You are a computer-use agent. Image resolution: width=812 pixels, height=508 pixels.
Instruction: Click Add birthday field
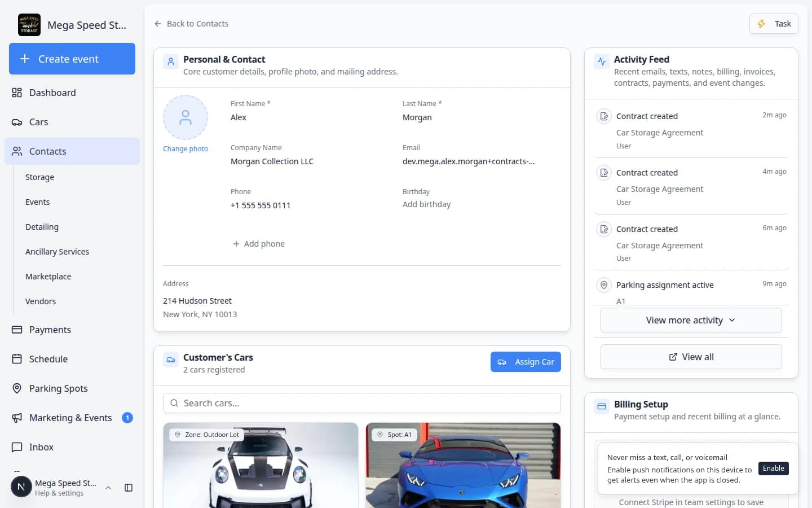pyautogui.click(x=426, y=204)
